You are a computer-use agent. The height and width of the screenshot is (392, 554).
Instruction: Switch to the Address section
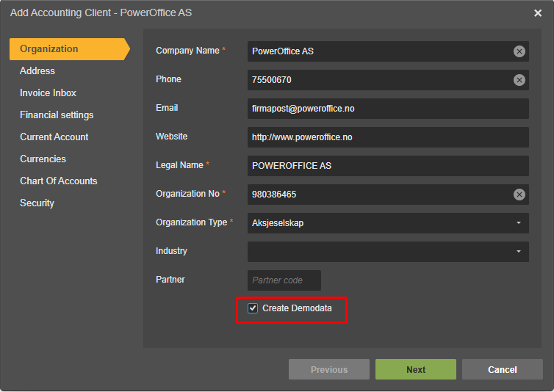[x=37, y=71]
